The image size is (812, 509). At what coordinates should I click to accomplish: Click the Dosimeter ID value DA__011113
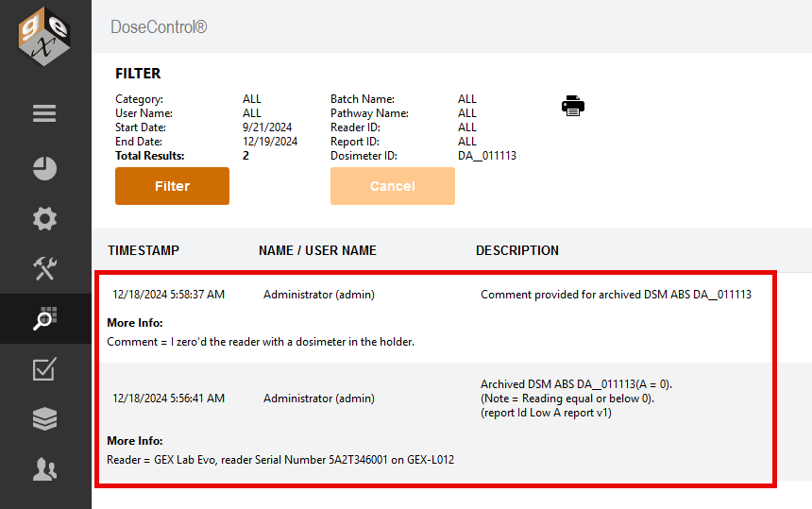(x=487, y=156)
